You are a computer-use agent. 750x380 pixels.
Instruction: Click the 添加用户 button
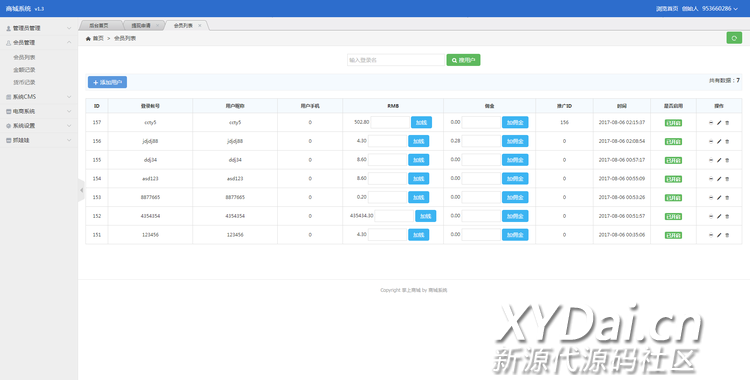[x=107, y=82]
